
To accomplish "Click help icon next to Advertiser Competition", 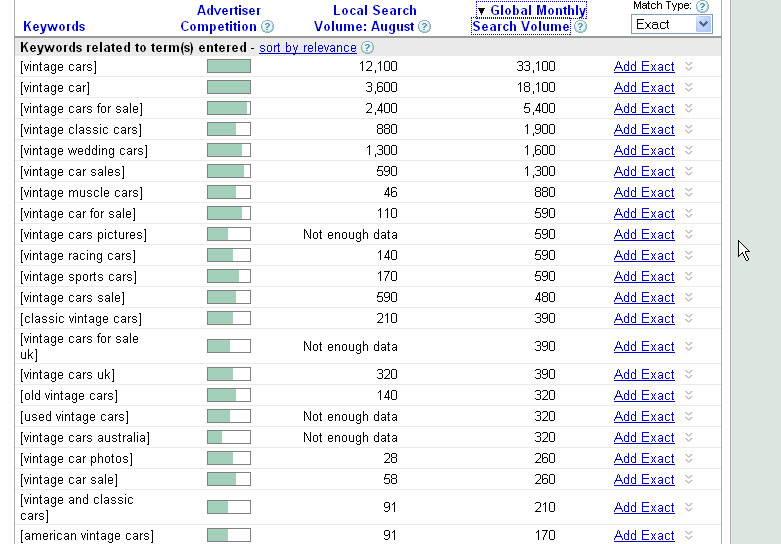I will click(x=267, y=27).
